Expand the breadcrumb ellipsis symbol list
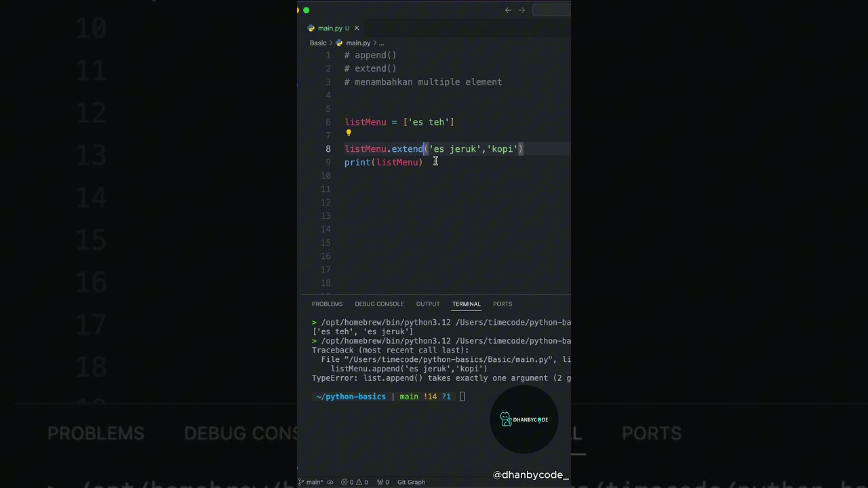 pos(381,43)
